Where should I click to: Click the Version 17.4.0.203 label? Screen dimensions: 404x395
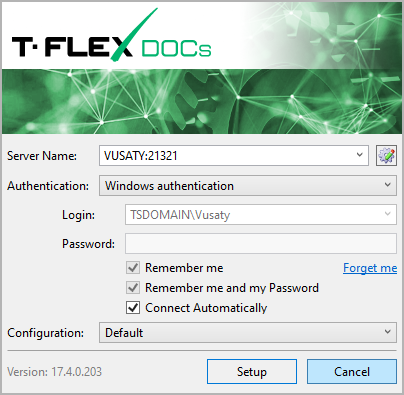coord(54,372)
